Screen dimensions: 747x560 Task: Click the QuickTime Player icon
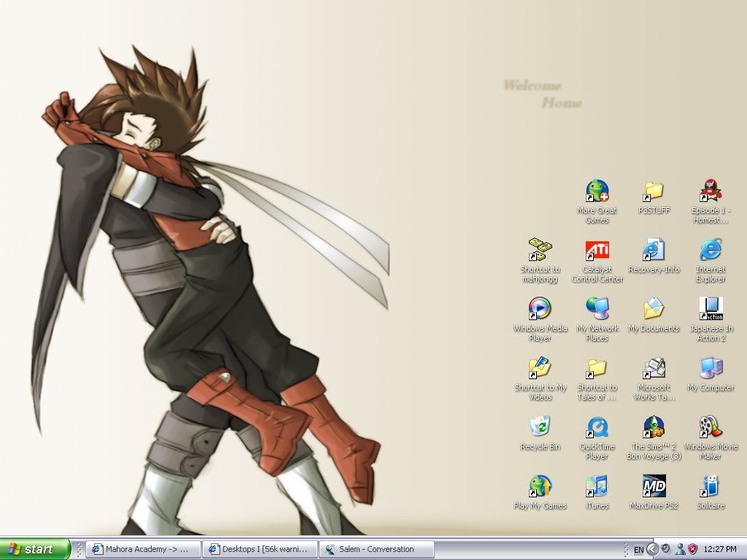[597, 428]
